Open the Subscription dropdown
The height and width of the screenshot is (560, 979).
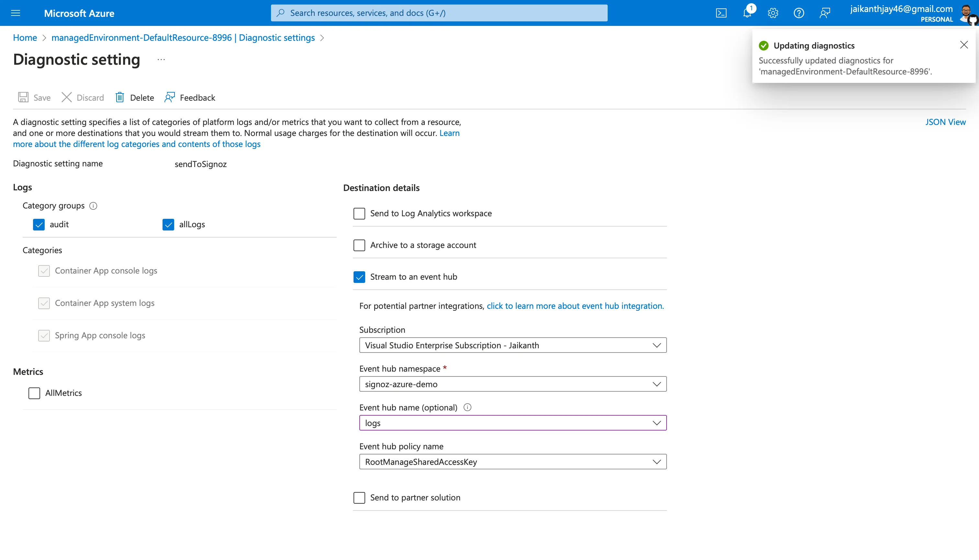pos(513,345)
